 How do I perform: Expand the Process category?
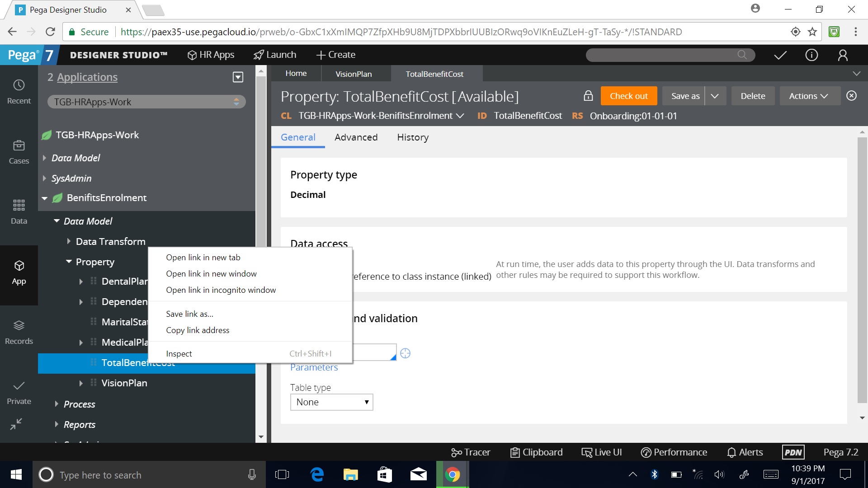pyautogui.click(x=57, y=404)
